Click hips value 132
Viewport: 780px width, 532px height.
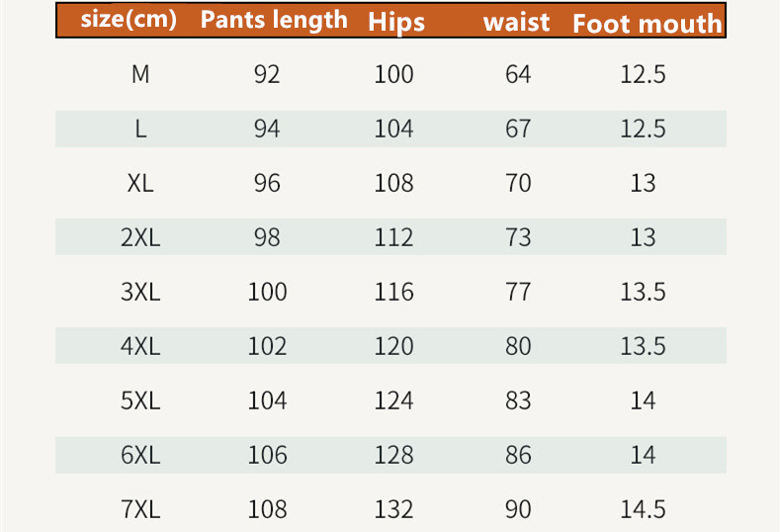[x=393, y=509]
